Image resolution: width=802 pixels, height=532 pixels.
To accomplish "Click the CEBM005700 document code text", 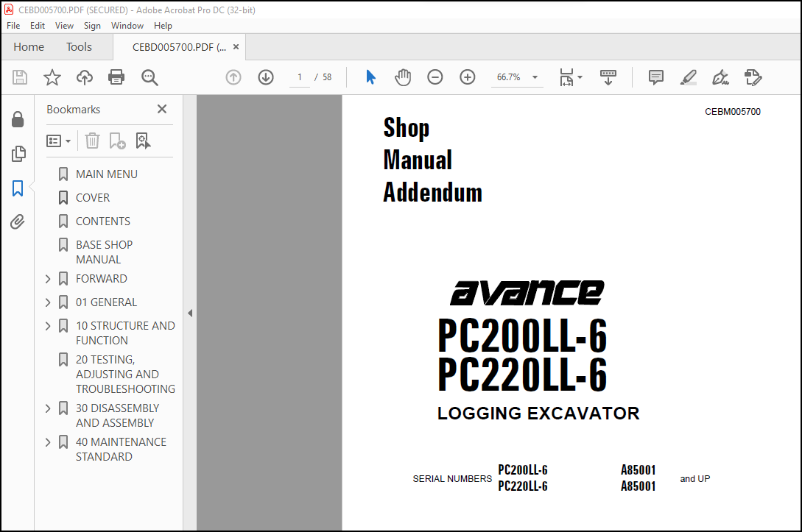I will coord(733,111).
